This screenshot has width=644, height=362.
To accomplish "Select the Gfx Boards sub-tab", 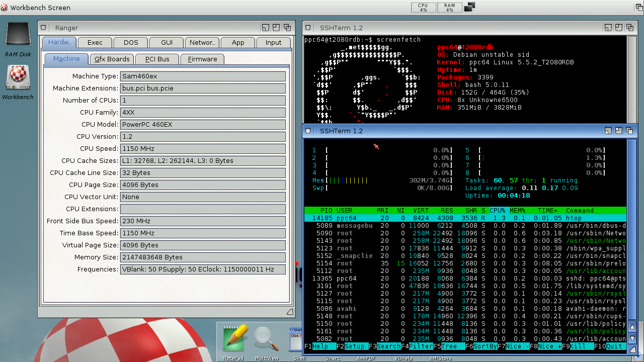I will pos(112,59).
